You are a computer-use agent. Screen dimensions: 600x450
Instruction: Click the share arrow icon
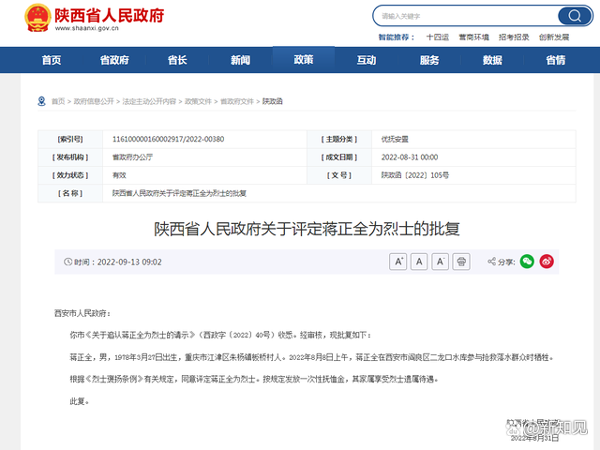click(x=492, y=262)
